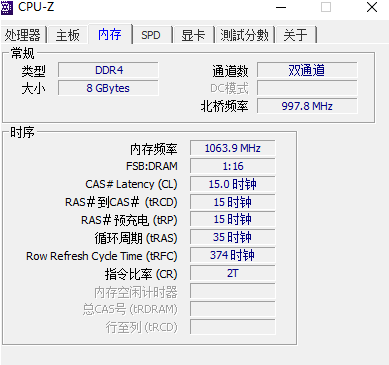Click the 指令比率 (CR) label
This screenshot has height=365, width=389.
click(141, 274)
